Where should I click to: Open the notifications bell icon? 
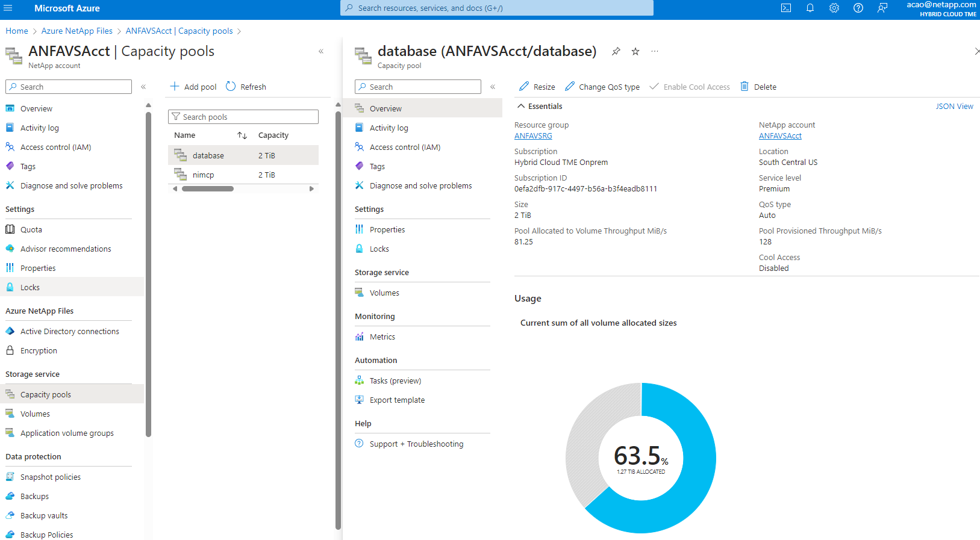tap(810, 8)
